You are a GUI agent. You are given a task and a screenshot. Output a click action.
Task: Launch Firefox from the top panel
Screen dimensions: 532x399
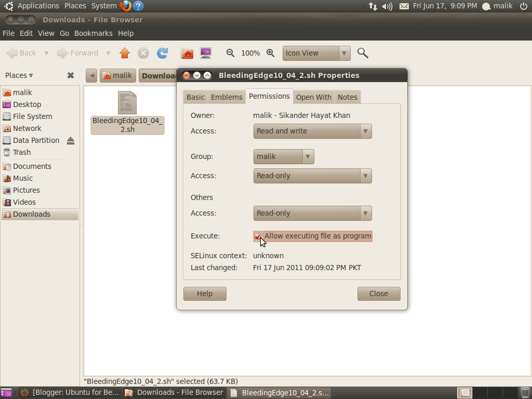click(x=126, y=6)
